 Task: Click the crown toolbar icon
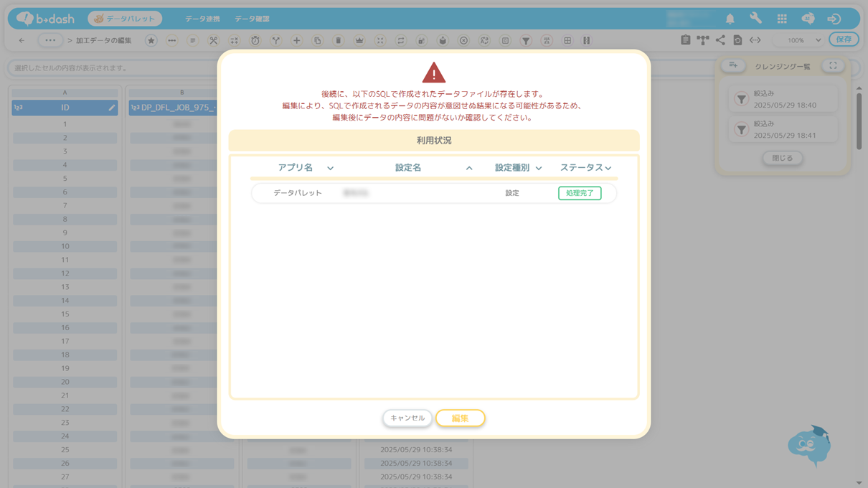click(359, 41)
